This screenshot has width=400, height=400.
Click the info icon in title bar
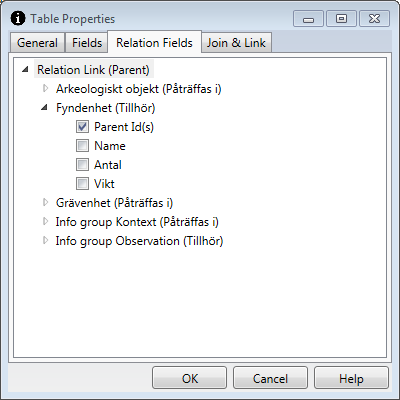18,18
